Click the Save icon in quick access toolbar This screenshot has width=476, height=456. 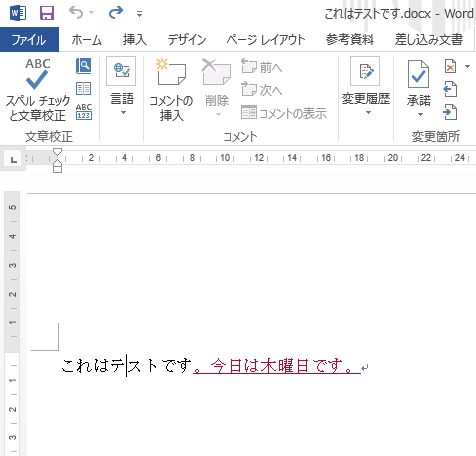click(47, 13)
